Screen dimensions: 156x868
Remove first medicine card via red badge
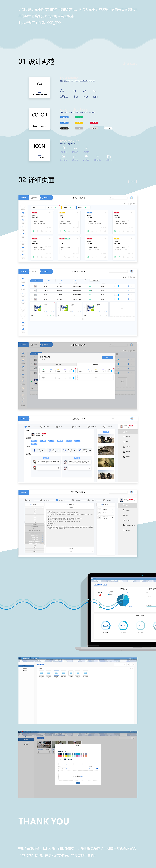click(x=55, y=302)
